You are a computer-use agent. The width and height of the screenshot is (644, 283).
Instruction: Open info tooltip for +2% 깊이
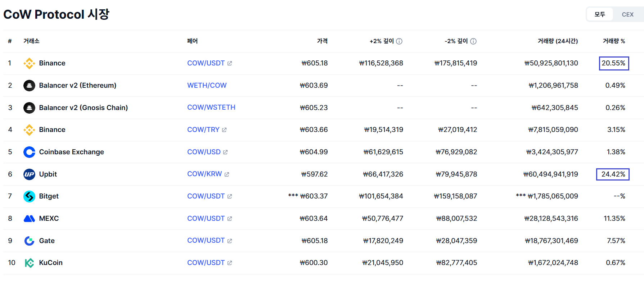click(399, 41)
